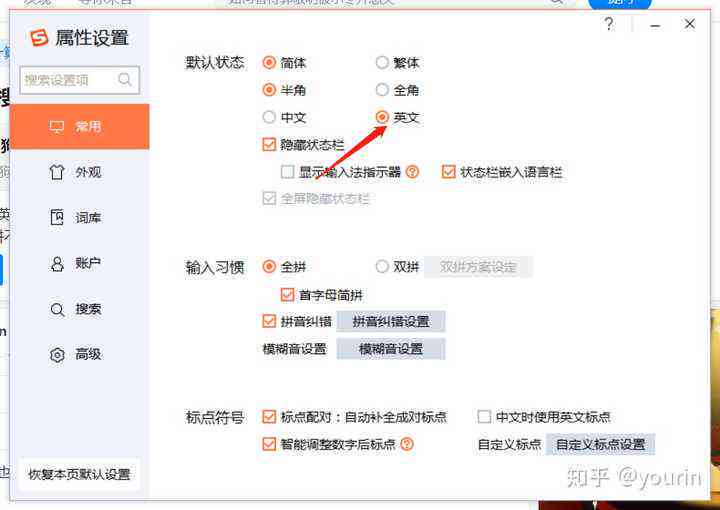Click the help icon beside 显示输入法指示器

412,172
